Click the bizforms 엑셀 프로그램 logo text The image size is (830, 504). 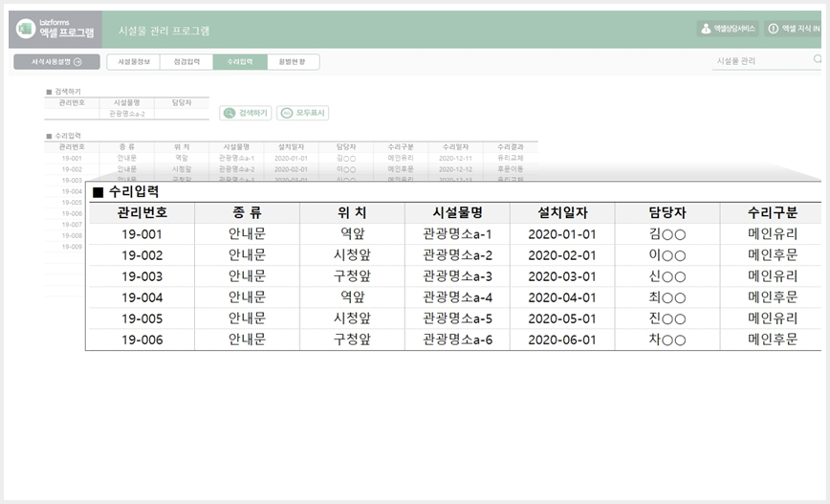[x=67, y=29]
